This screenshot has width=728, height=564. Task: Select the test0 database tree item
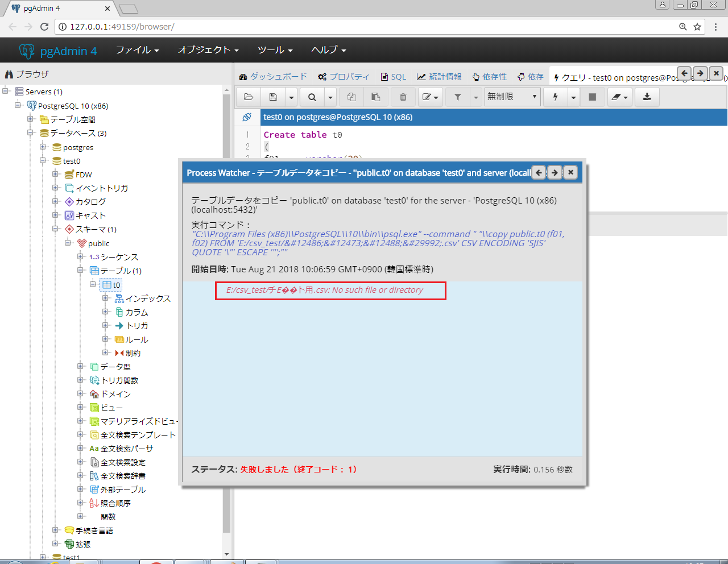[72, 161]
